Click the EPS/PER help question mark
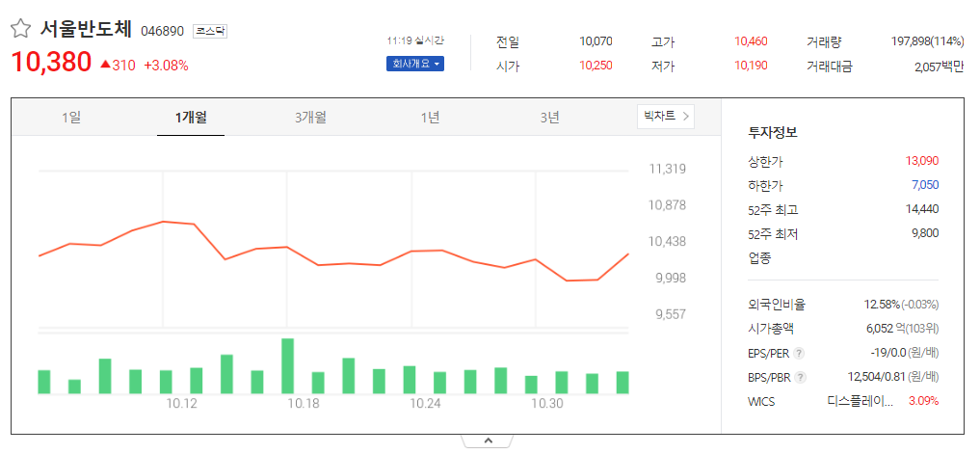 799,354
